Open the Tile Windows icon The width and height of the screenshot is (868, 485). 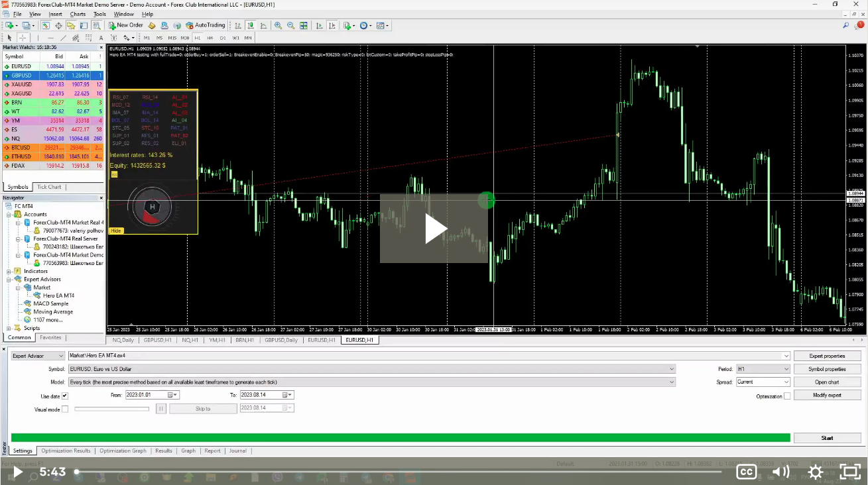click(x=303, y=25)
